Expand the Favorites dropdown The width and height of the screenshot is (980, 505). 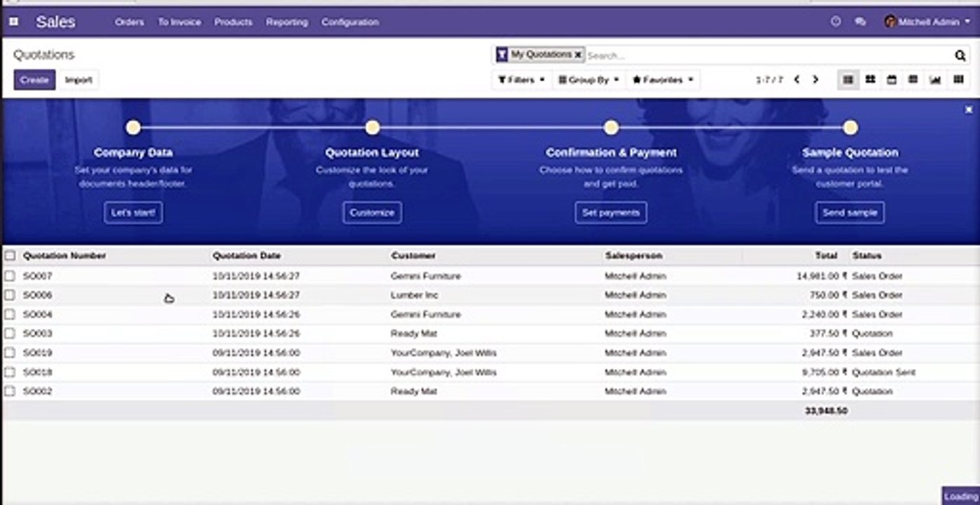coord(663,80)
